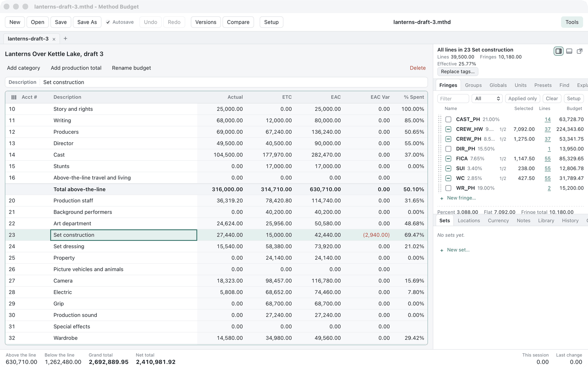Click the EAC Var column header

click(380, 97)
